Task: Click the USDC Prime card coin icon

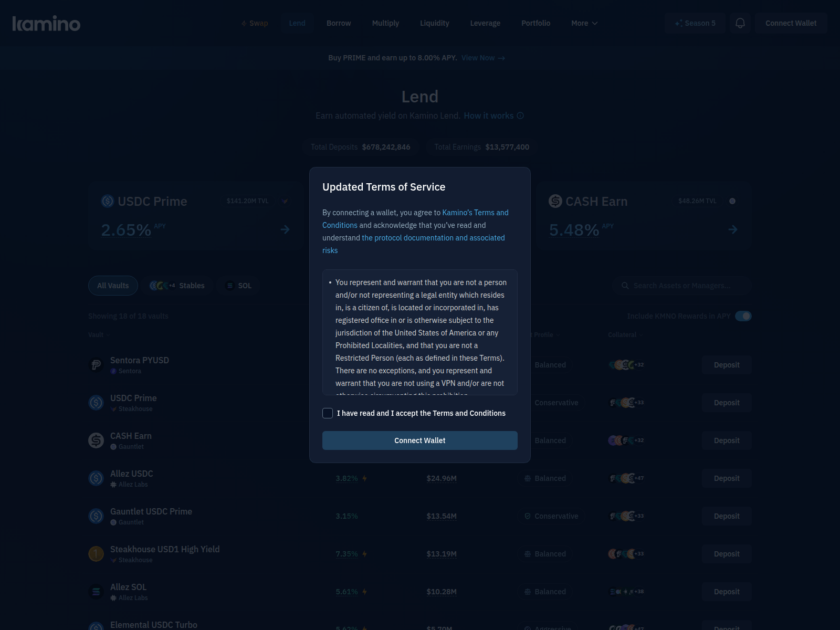Action: pyautogui.click(x=108, y=201)
